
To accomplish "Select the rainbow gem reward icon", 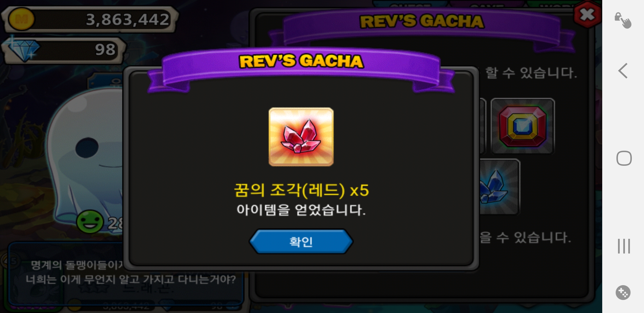I will [523, 126].
